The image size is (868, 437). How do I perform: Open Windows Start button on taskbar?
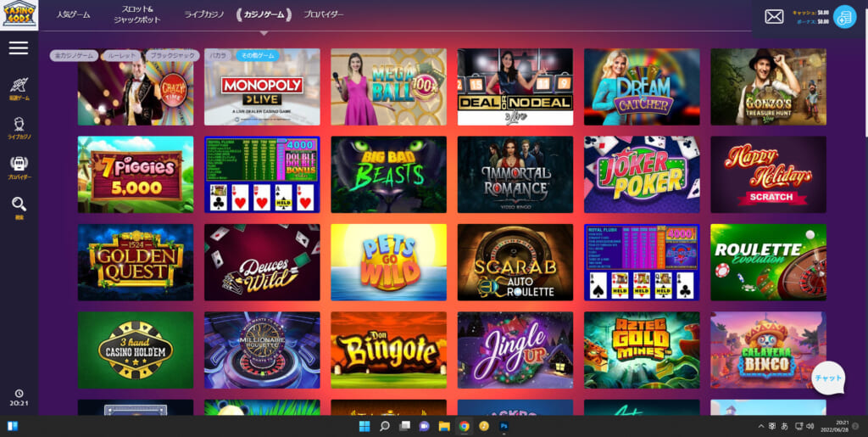click(x=364, y=426)
